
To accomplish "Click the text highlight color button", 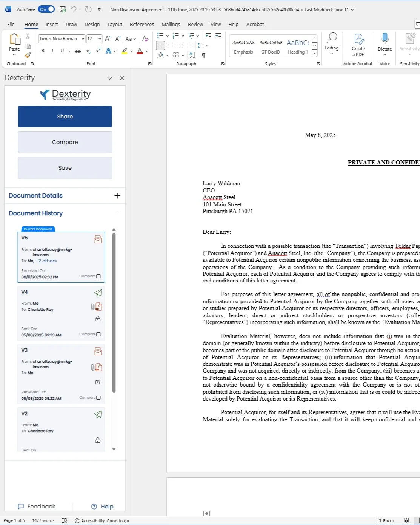I will (x=124, y=51).
